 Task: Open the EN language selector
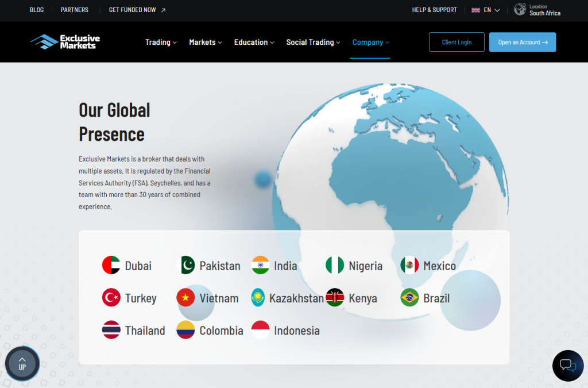486,10
